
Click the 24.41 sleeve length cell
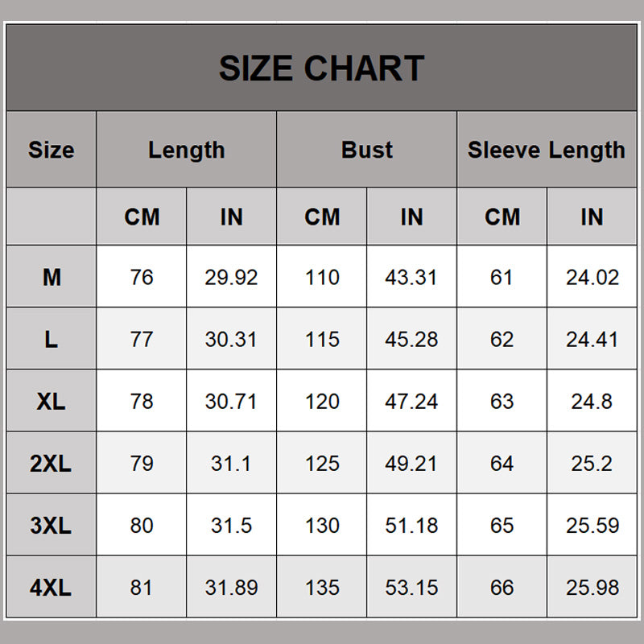592,340
